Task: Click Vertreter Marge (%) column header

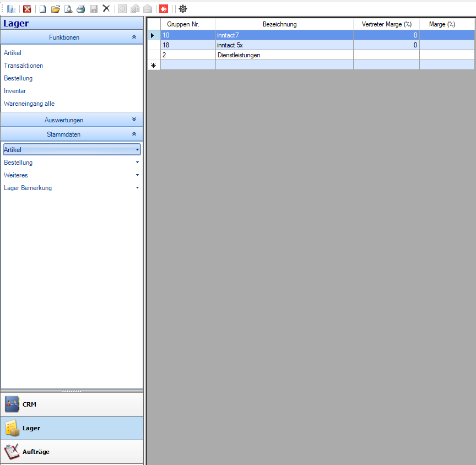Action: tap(386, 24)
